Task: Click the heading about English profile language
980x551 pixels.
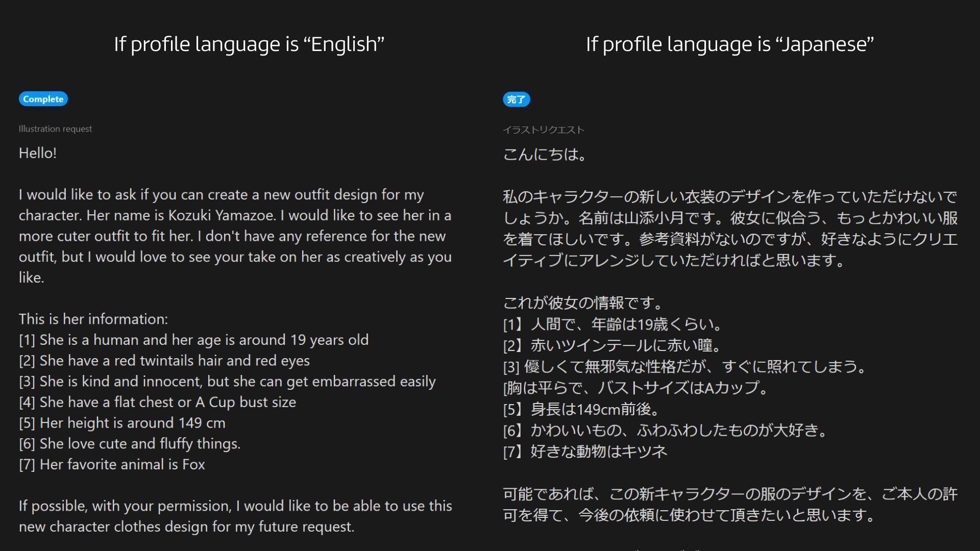Action: click(249, 44)
